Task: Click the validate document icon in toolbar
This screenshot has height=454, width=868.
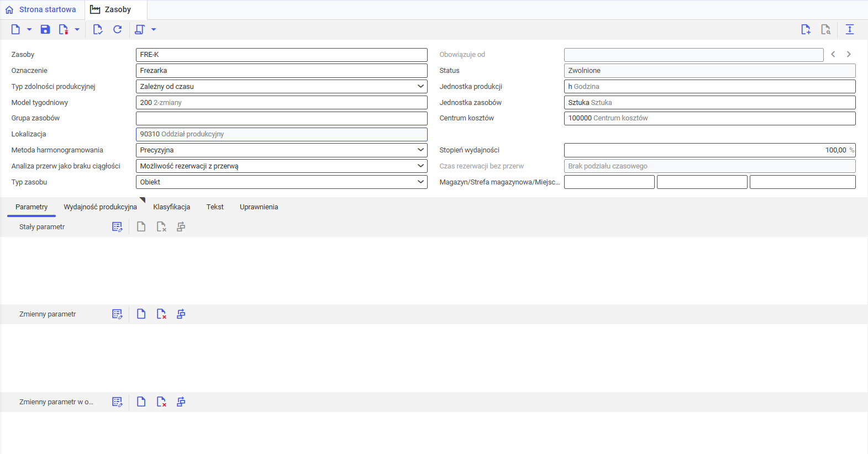Action: tap(98, 30)
